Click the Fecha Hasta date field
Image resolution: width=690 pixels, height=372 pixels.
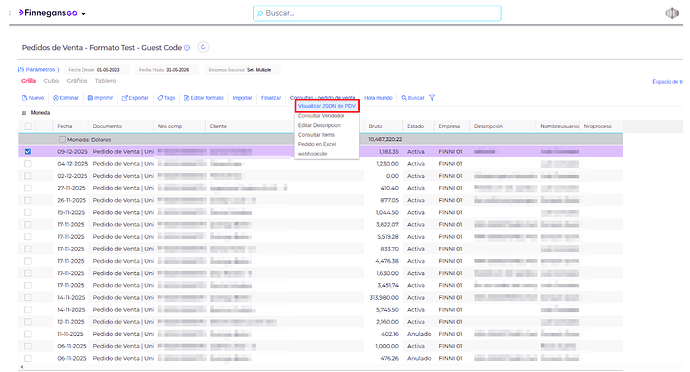[167, 70]
